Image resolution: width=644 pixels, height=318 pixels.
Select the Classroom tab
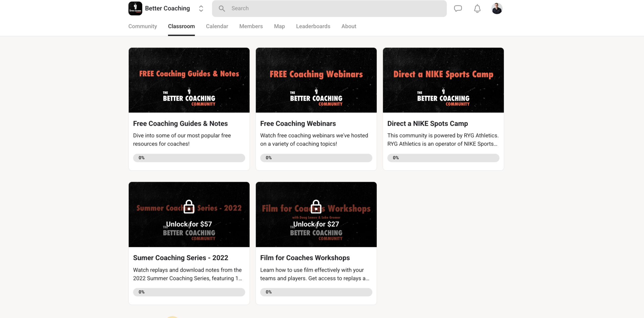[181, 26]
